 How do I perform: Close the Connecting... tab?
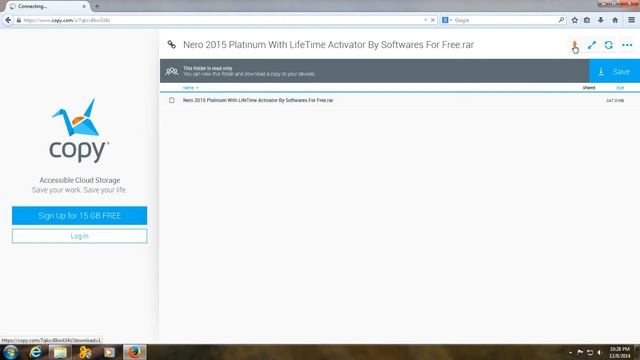click(x=84, y=6)
